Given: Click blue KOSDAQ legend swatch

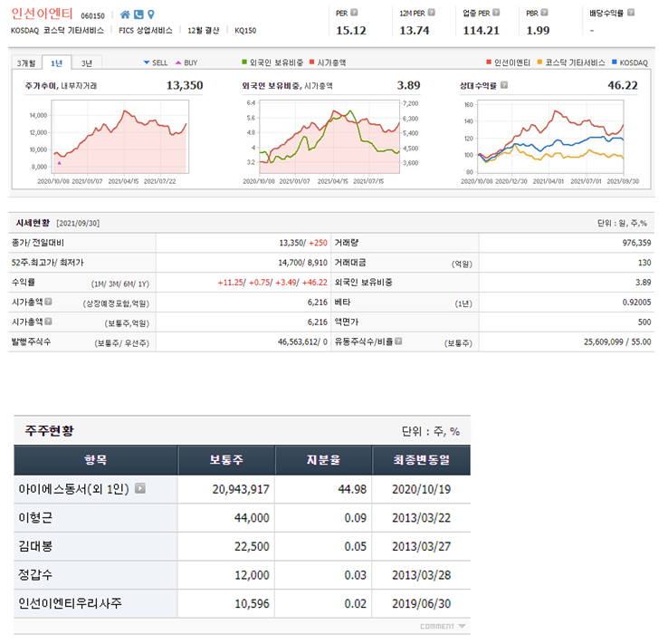Looking at the screenshot, I should tap(615, 62).
